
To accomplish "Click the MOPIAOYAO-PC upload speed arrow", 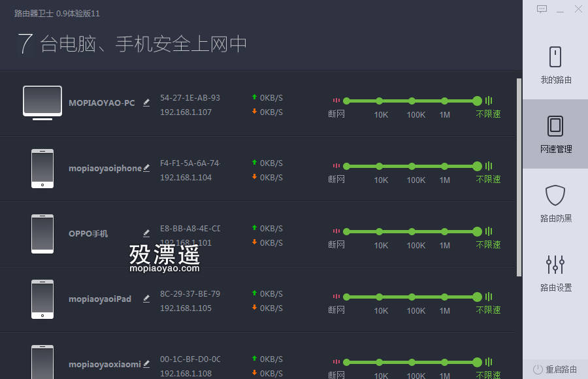I will [254, 97].
